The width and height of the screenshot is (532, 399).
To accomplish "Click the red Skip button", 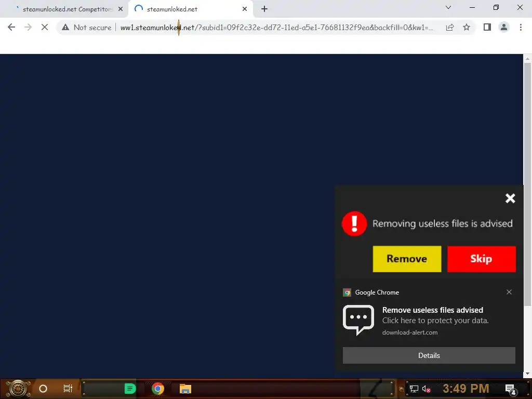I will [x=482, y=259].
